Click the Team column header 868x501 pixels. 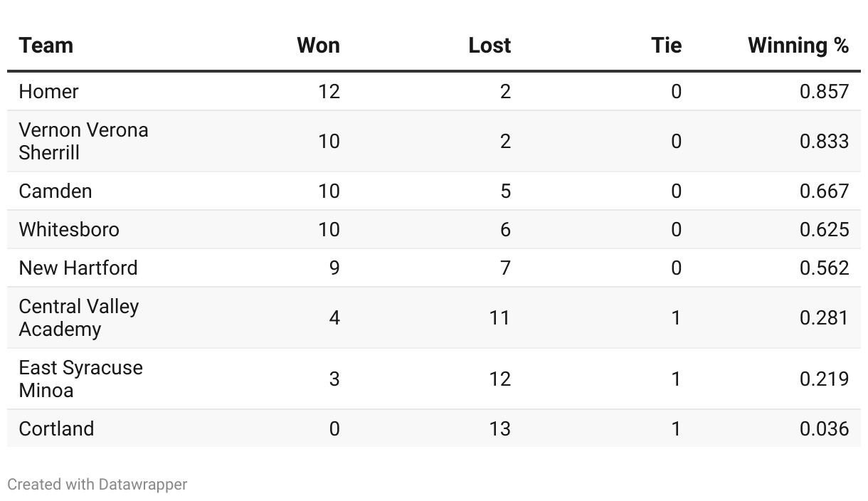coord(46,46)
